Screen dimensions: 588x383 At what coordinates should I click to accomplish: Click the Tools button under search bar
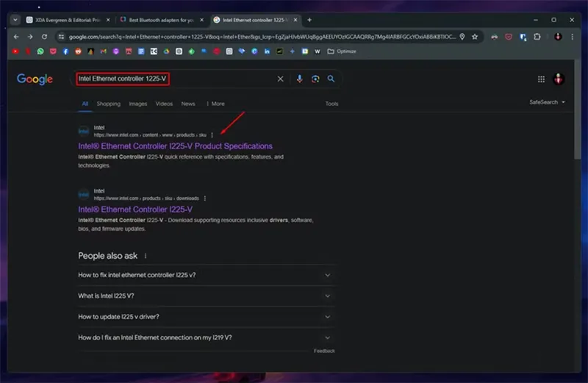coord(332,104)
